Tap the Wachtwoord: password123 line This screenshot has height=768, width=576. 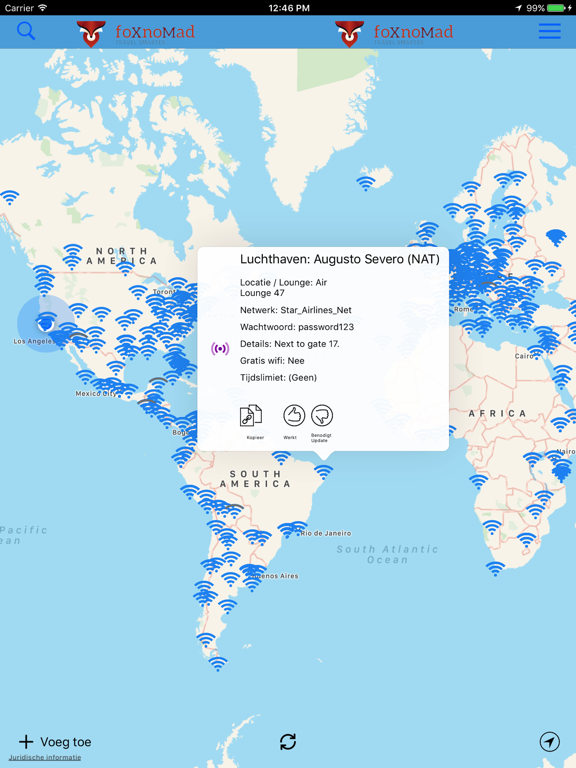tap(297, 327)
